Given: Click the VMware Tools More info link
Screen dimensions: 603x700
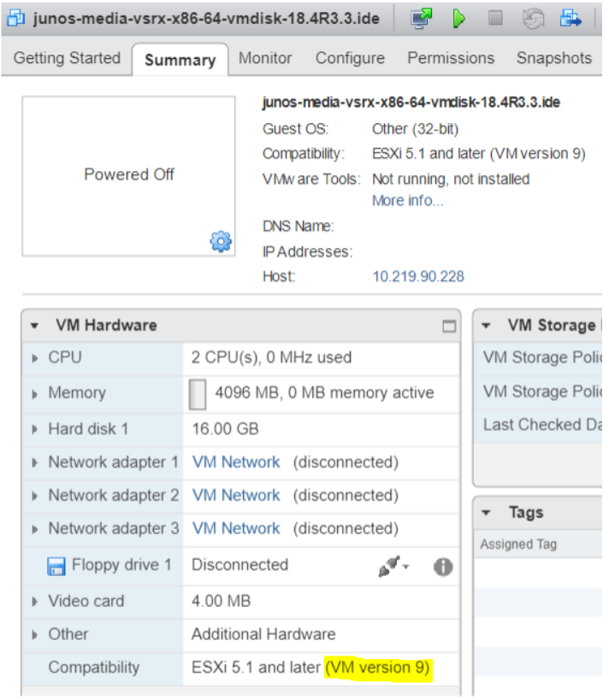Looking at the screenshot, I should [407, 201].
